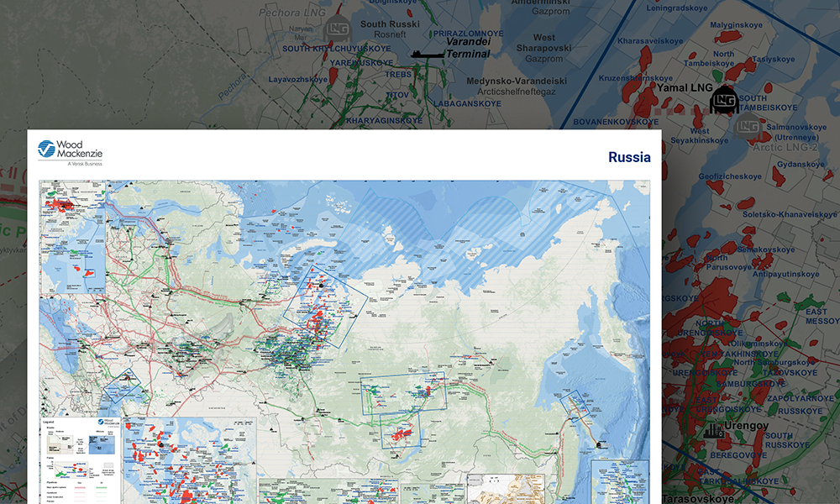Click the Varandei Terminal tanker symbol

tap(427, 52)
